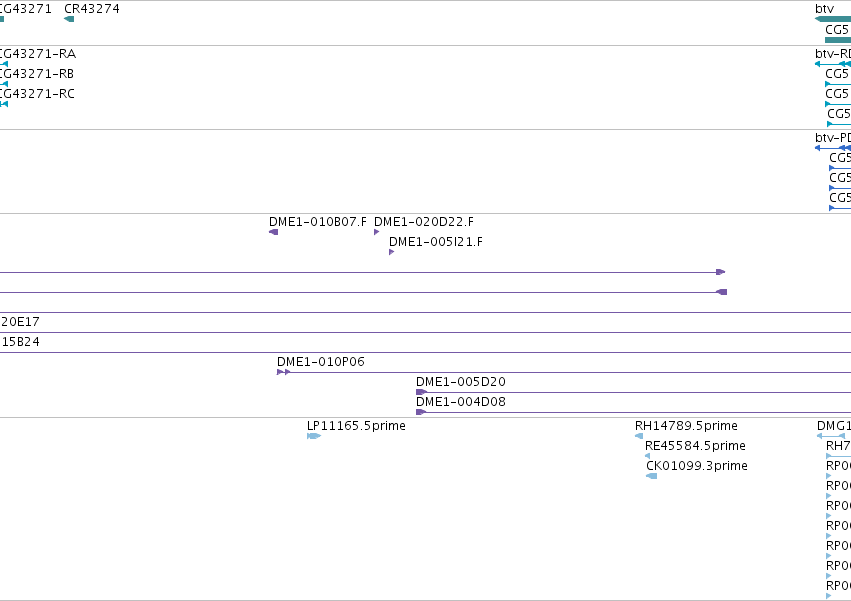Select the DME1-005I21.F arrow marker
The height and width of the screenshot is (601, 851).
(391, 252)
